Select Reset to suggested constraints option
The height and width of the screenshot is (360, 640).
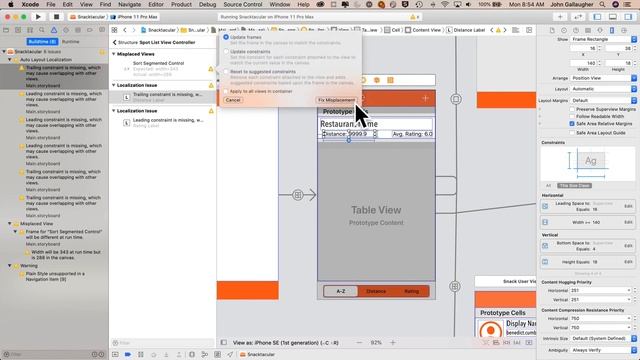[226, 71]
